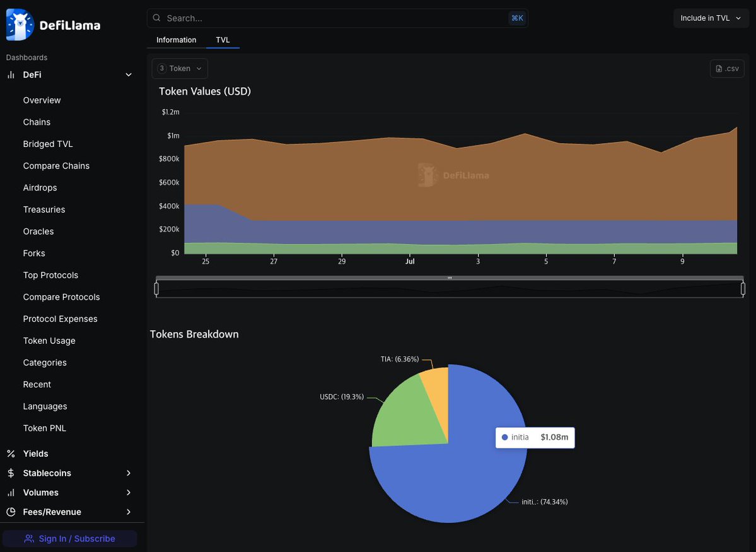
Task: Click the DeFi bar chart icon
Action: pos(11,75)
